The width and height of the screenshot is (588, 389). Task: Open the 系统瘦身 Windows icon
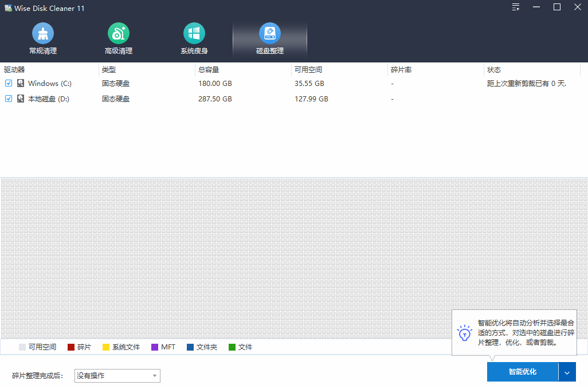pos(194,33)
